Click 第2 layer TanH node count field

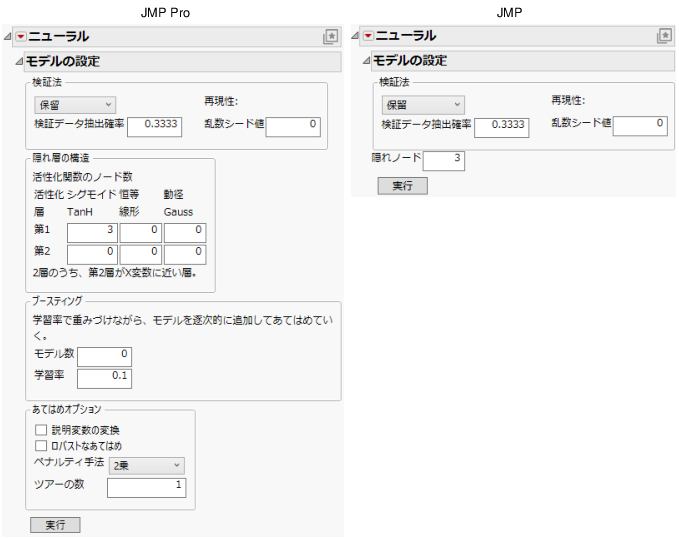[x=92, y=255]
